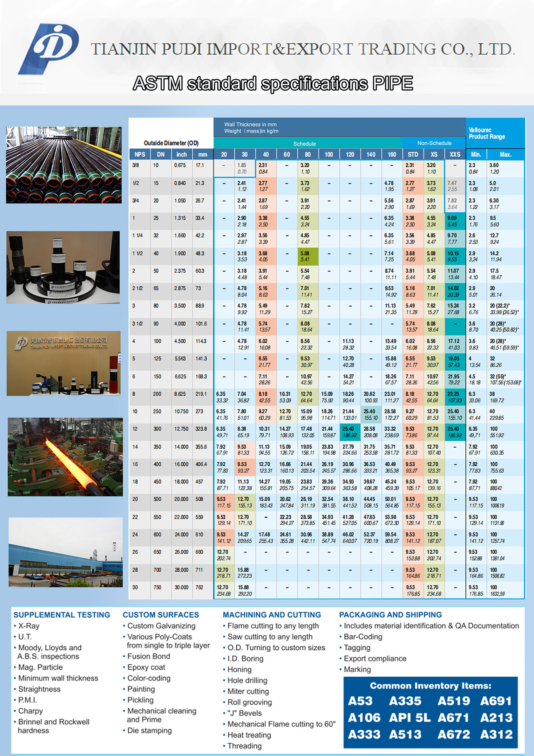Click the A53 inventory item

click(x=360, y=701)
